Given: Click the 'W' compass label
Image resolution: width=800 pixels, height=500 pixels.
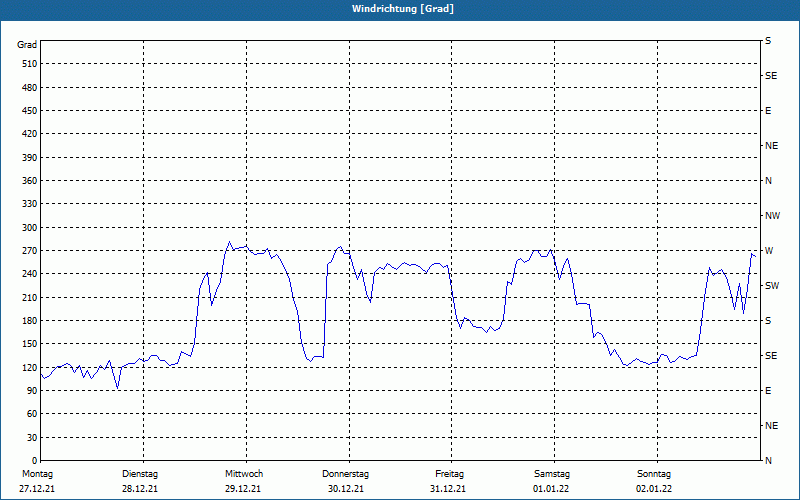Looking at the screenshot, I should tap(768, 251).
